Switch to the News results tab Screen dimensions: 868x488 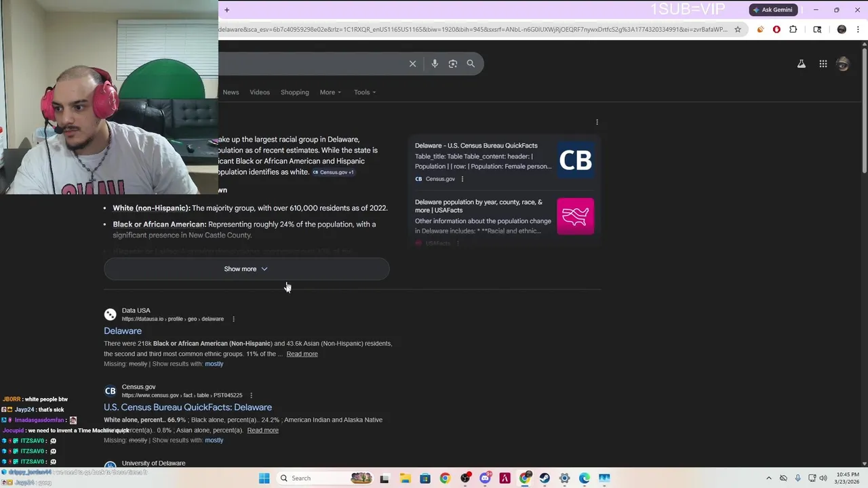coord(231,92)
